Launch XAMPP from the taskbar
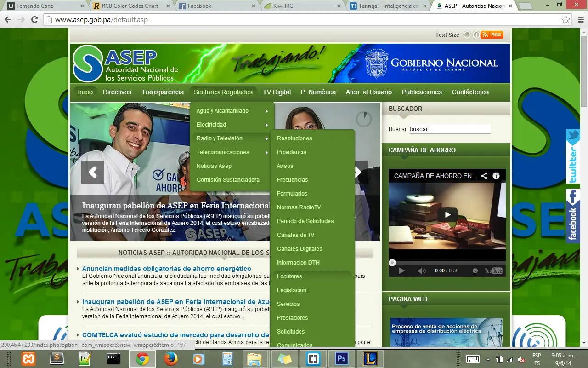Viewport: 588px width, 368px height. (x=28, y=358)
